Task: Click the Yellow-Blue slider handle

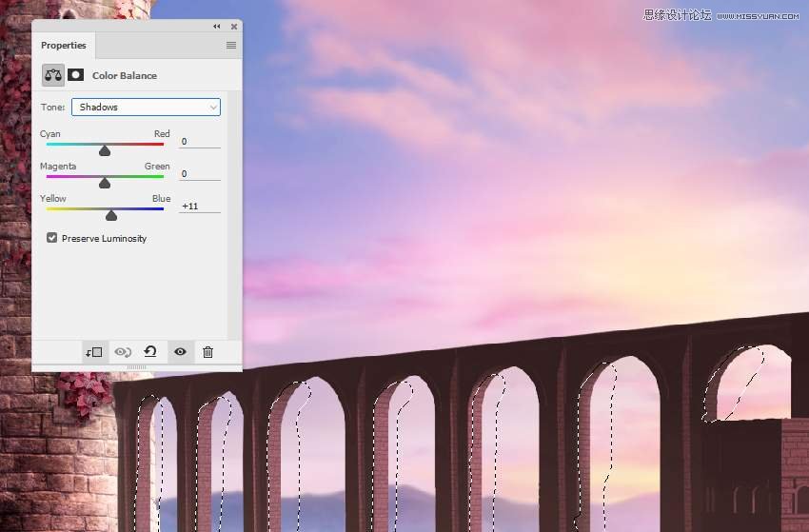Action: tap(111, 215)
